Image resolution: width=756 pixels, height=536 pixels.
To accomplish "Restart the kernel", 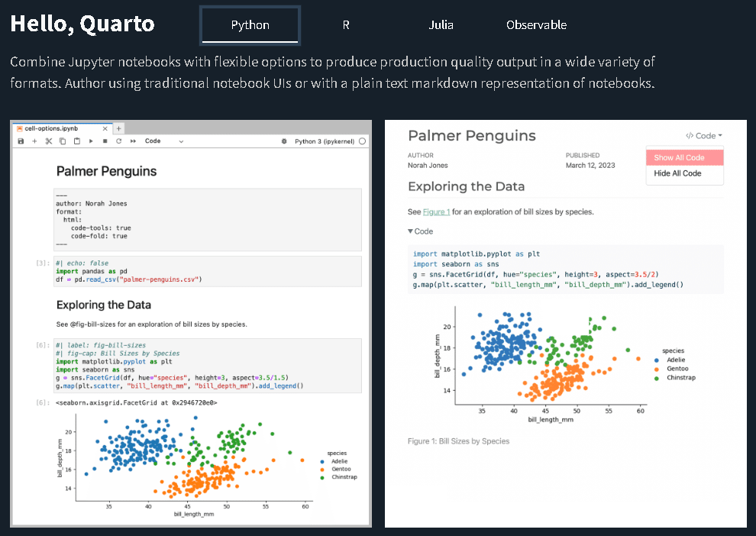I will click(x=118, y=140).
